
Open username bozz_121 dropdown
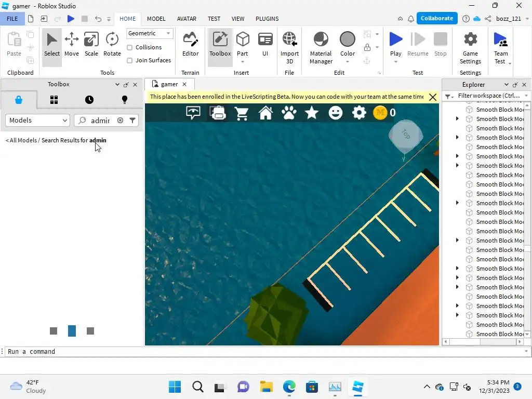(527, 19)
